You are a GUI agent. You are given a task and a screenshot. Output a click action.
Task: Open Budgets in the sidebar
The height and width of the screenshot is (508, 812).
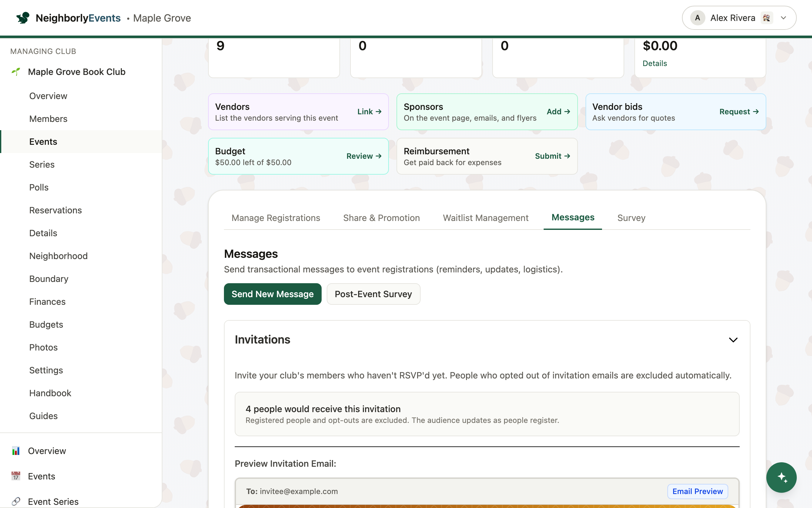(81, 324)
